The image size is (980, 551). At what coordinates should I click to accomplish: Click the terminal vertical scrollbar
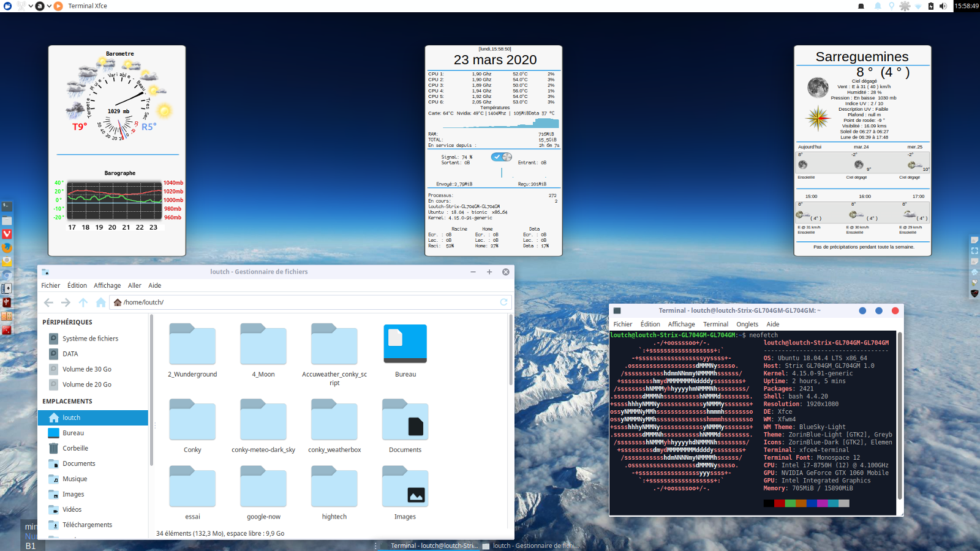click(x=900, y=416)
